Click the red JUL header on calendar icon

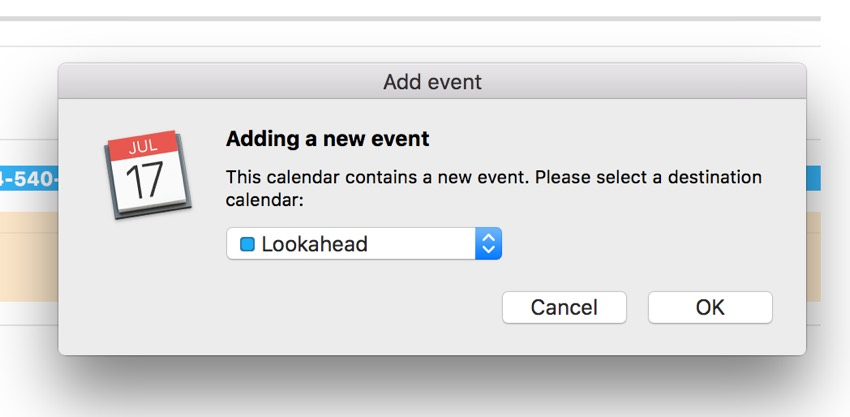point(142,146)
